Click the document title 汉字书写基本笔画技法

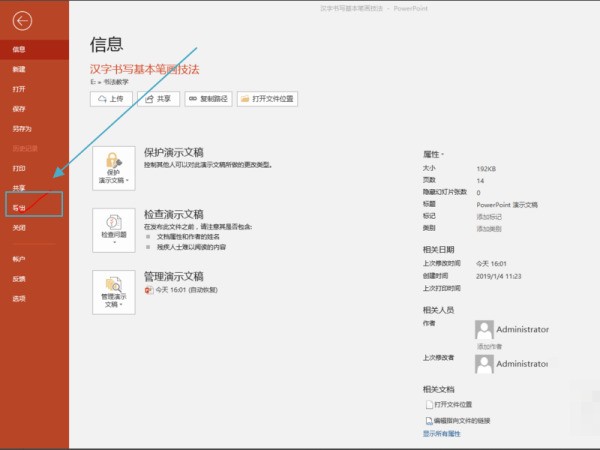145,70
